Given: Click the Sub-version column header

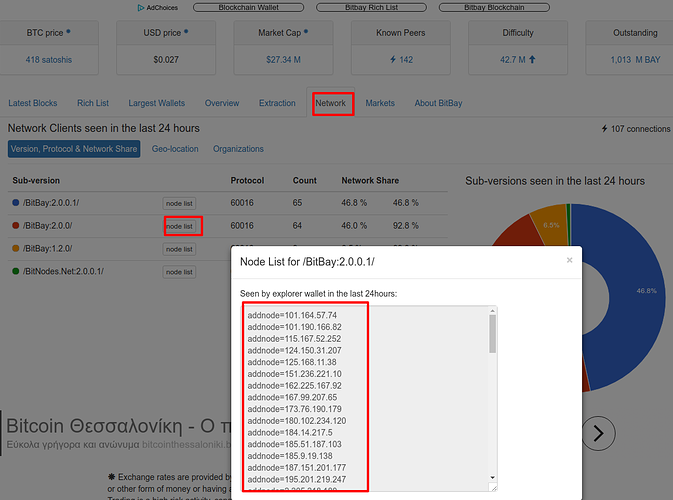Looking at the screenshot, I should (x=36, y=181).
